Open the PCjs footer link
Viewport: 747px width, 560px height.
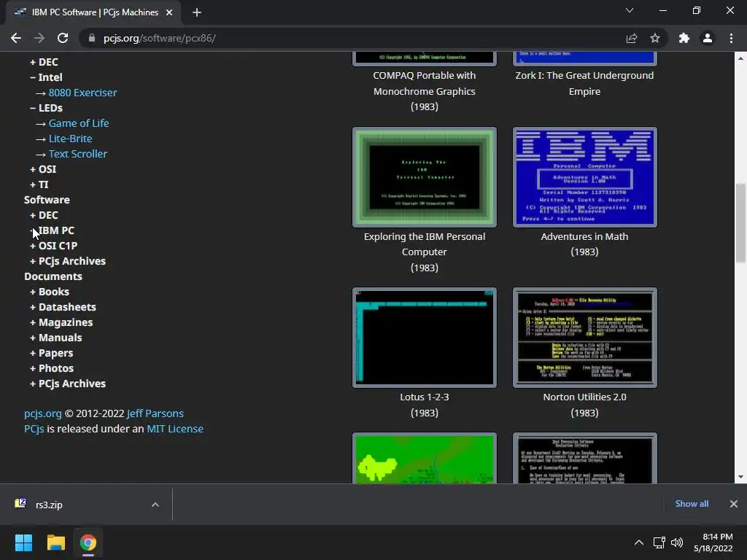tap(34, 429)
